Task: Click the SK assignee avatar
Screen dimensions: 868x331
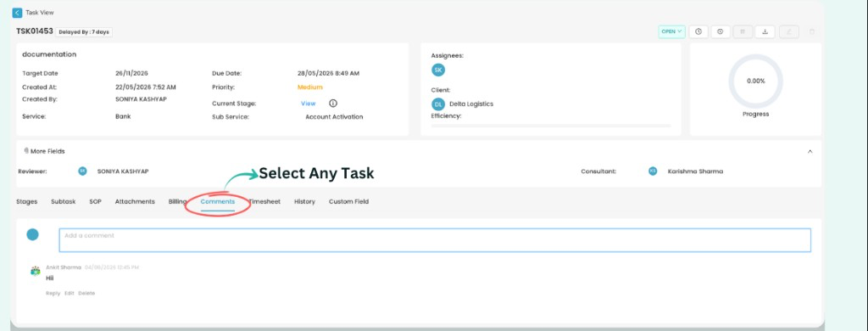Action: pyautogui.click(x=438, y=70)
